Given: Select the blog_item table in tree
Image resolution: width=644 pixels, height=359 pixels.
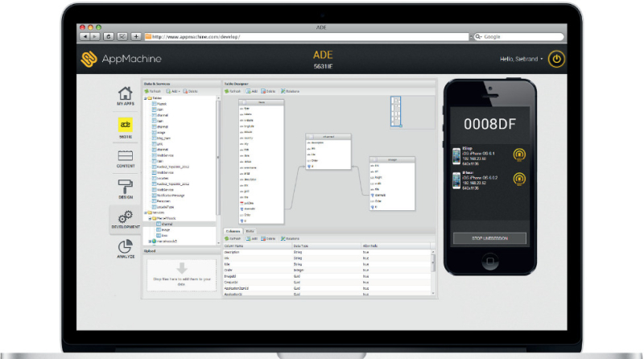Looking at the screenshot, I should pyautogui.click(x=163, y=138).
